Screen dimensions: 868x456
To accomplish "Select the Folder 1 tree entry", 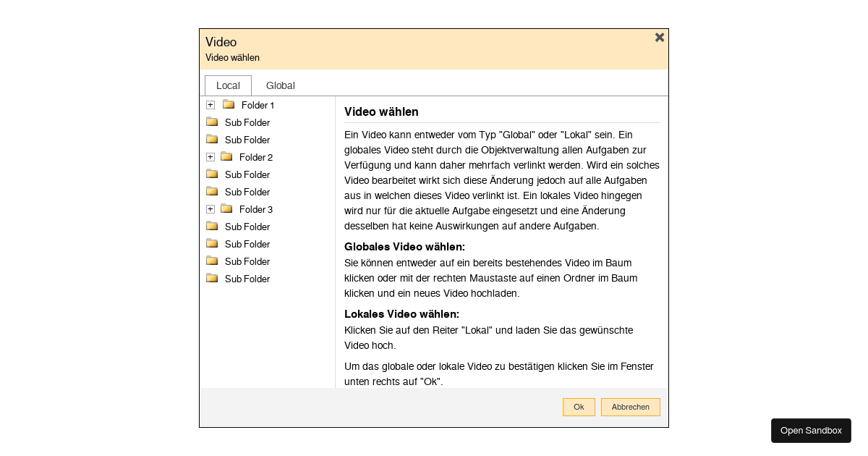I will coord(258,105).
